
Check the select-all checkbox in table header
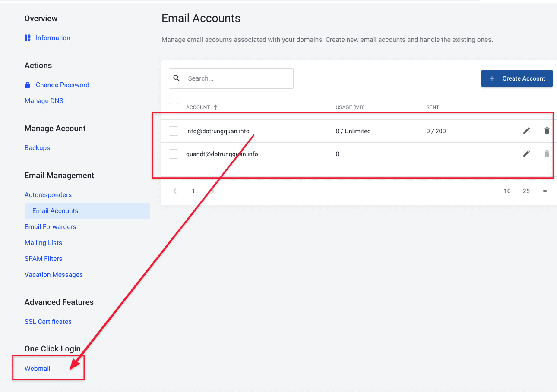coord(174,107)
